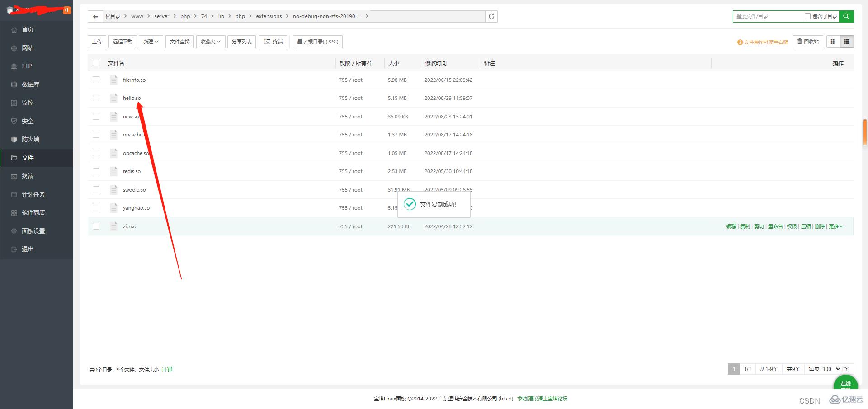The height and width of the screenshot is (409, 868).
Task: Click the disk /(根目录) (22G) button
Action: click(x=318, y=42)
